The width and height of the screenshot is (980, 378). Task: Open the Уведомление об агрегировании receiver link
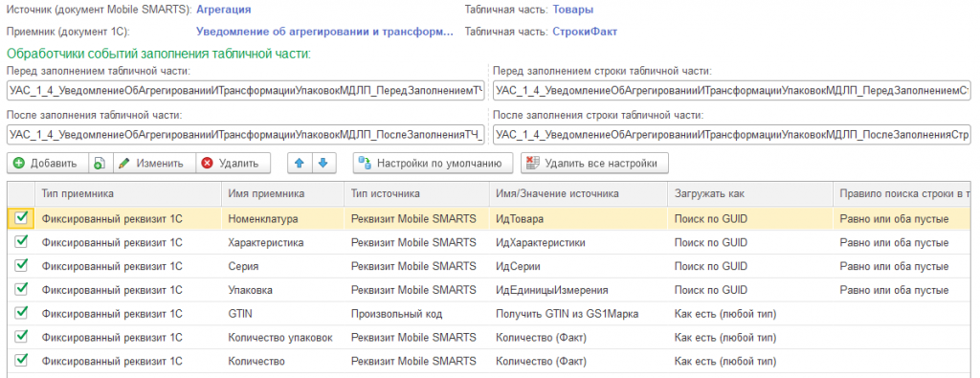point(324,32)
